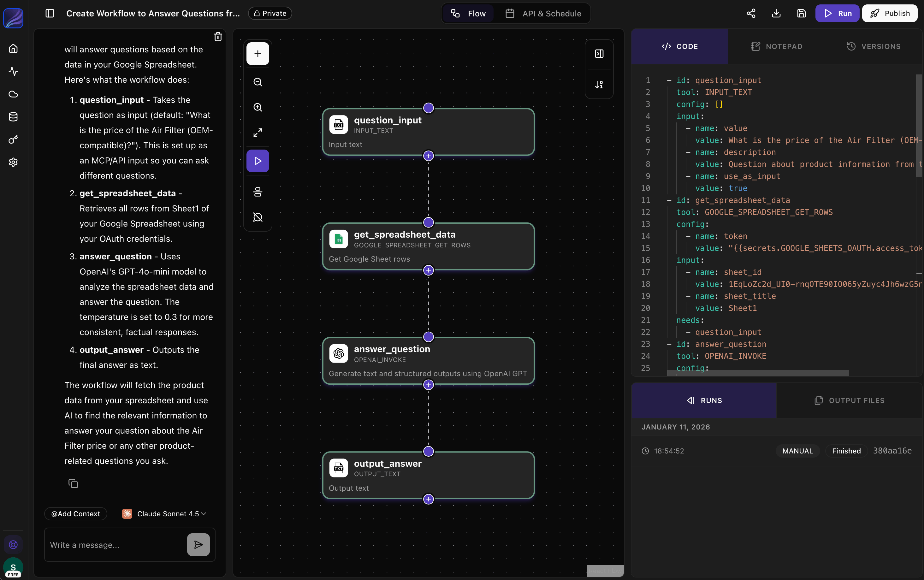
Task: Zoom in the flow canvas
Action: 258,107
